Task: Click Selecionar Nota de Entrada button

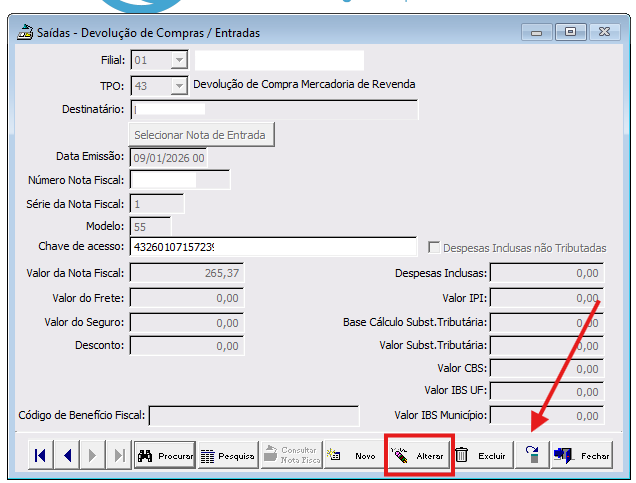Action: (202, 134)
